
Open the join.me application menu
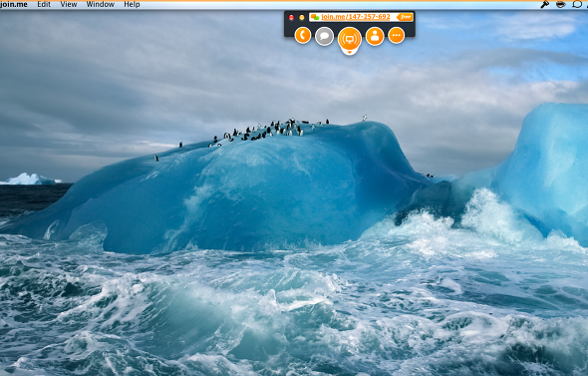(x=14, y=5)
